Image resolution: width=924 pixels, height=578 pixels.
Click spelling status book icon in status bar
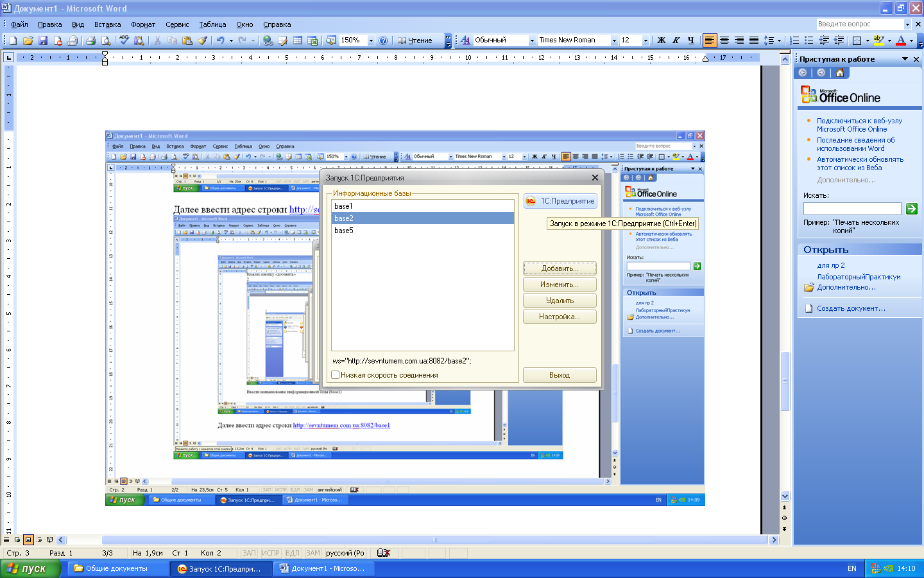(384, 553)
